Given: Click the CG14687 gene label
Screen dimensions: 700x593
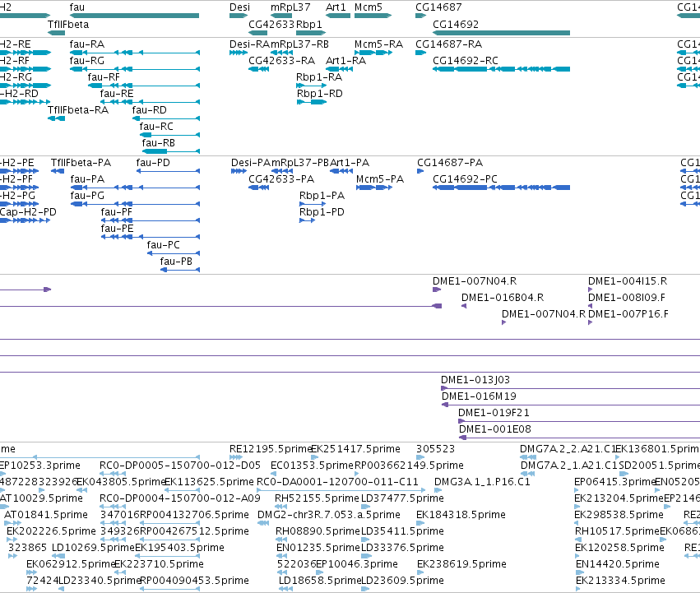Looking at the screenshot, I should pyautogui.click(x=438, y=7).
